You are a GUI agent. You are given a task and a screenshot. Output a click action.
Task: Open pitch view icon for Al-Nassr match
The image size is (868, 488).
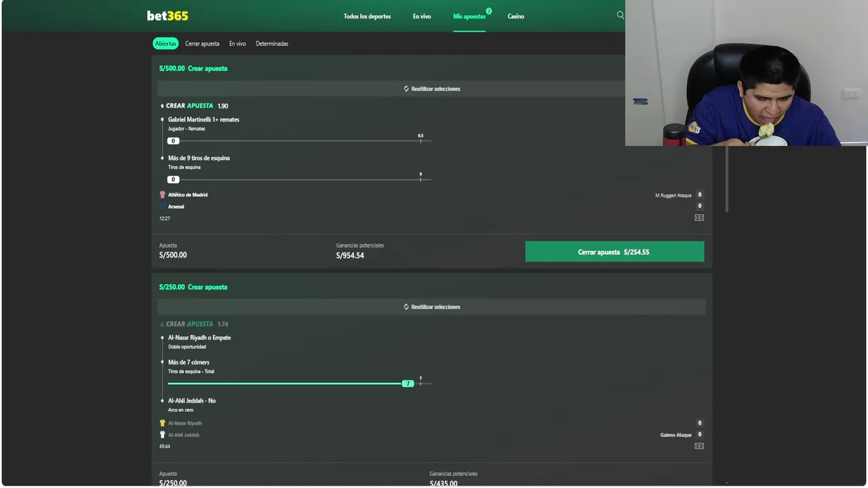(x=699, y=446)
